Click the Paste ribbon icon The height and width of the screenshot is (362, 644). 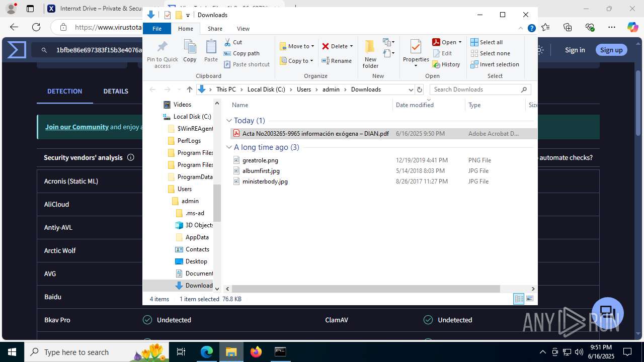pyautogui.click(x=211, y=51)
